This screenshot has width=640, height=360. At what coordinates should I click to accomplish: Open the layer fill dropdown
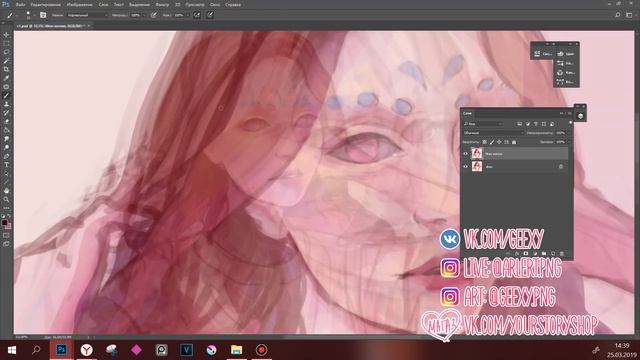pyautogui.click(x=568, y=142)
